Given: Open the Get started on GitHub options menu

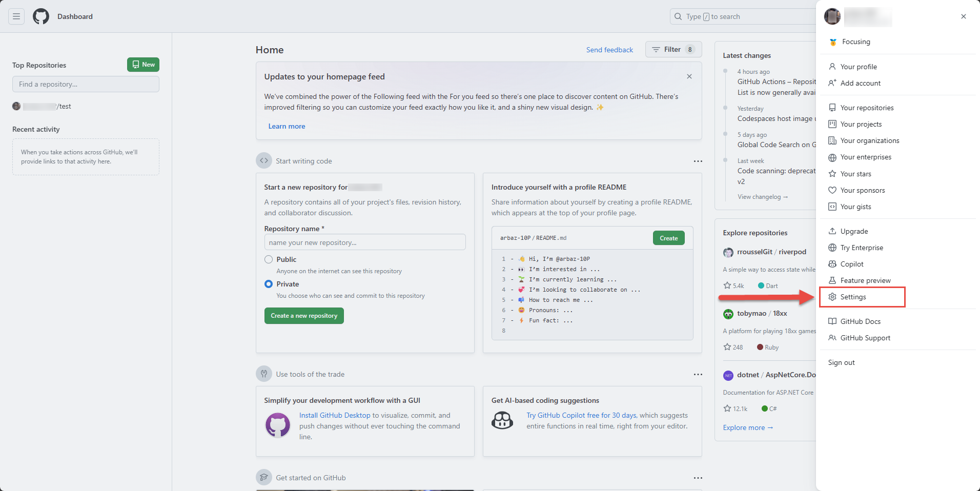Looking at the screenshot, I should 698,478.
